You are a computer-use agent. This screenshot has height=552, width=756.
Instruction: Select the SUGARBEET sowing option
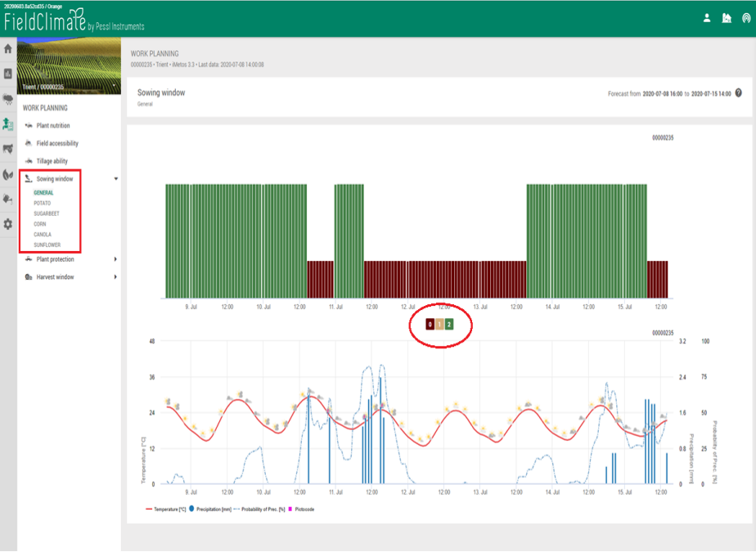[x=47, y=213]
